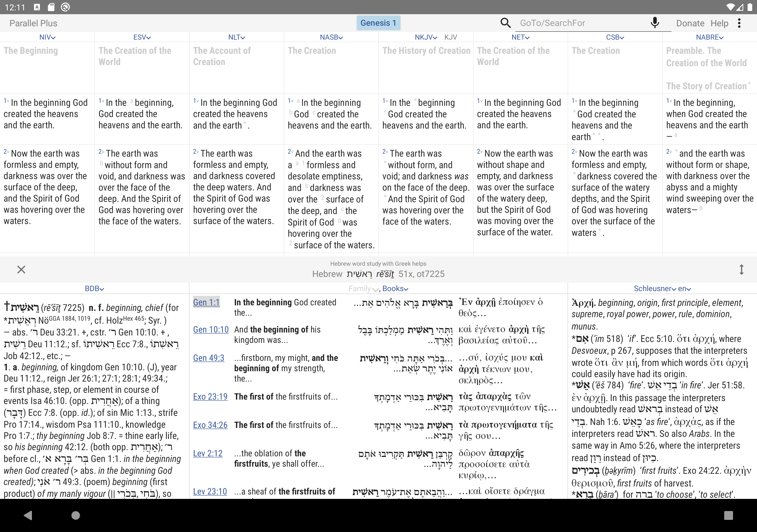The width and height of the screenshot is (757, 532).
Task: Open the three-dot overflow menu
Action: (739, 23)
